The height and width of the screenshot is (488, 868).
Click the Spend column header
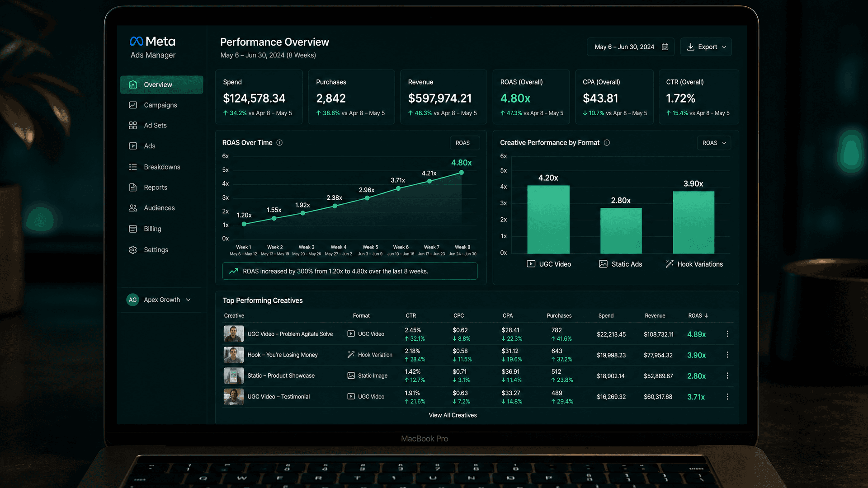coord(606,315)
